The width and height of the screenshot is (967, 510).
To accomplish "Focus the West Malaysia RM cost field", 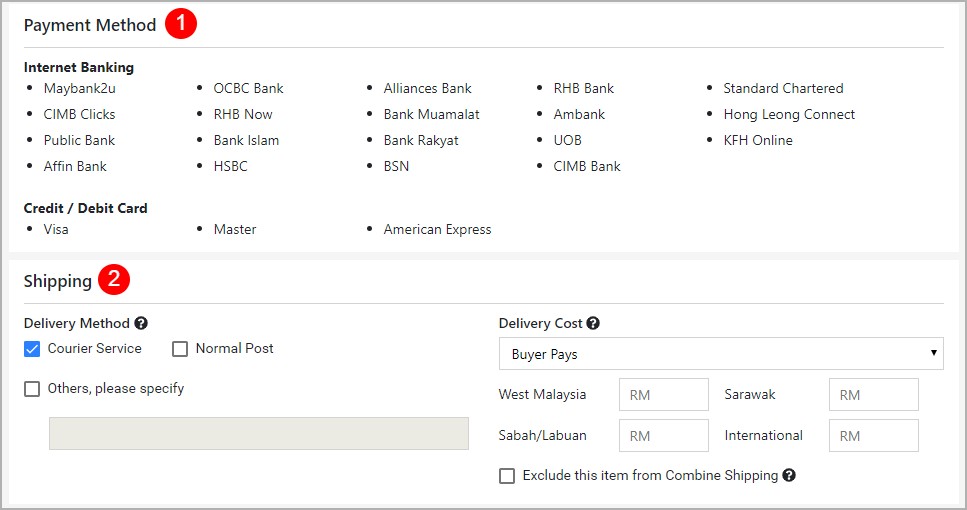I will pyautogui.click(x=664, y=395).
